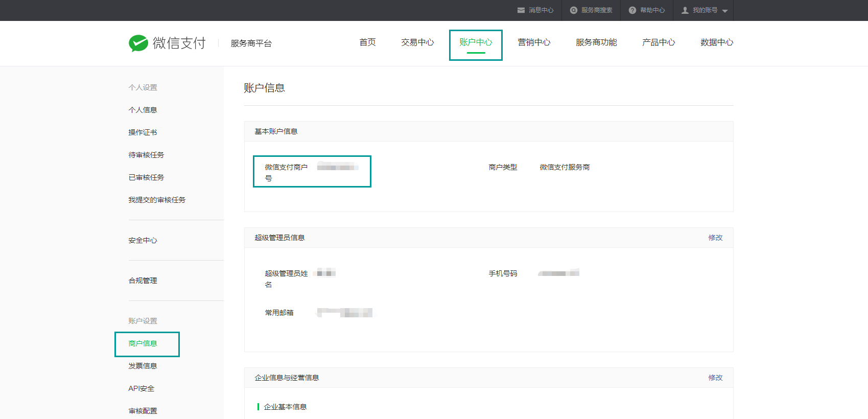The width and height of the screenshot is (868, 419).
Task: Click the 账户信息 page heading
Action: click(264, 88)
